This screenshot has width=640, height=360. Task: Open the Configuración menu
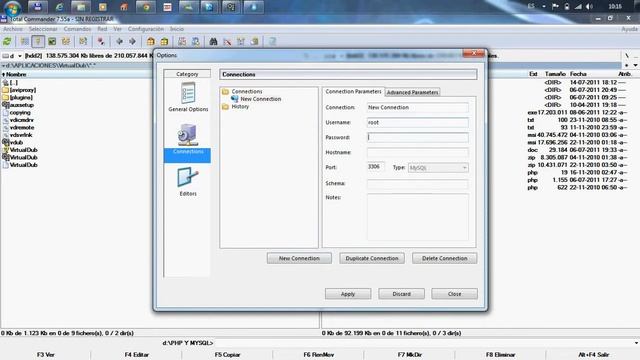click(x=146, y=29)
